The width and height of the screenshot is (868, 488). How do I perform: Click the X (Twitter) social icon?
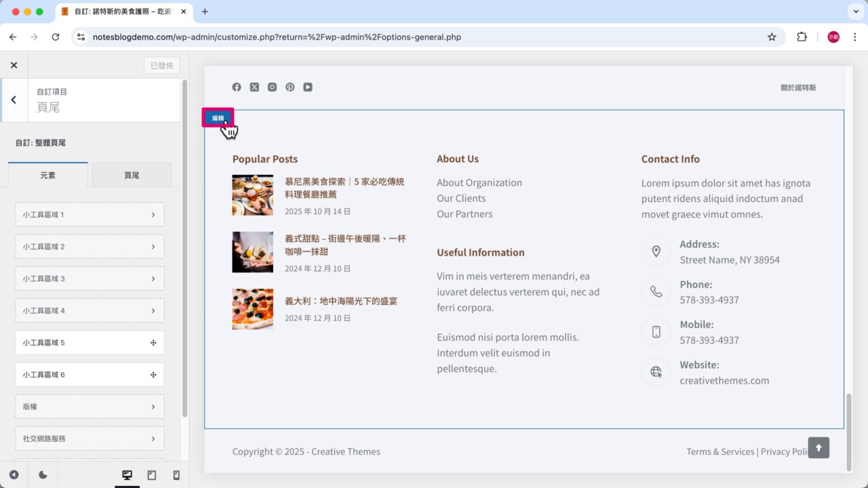[x=254, y=87]
